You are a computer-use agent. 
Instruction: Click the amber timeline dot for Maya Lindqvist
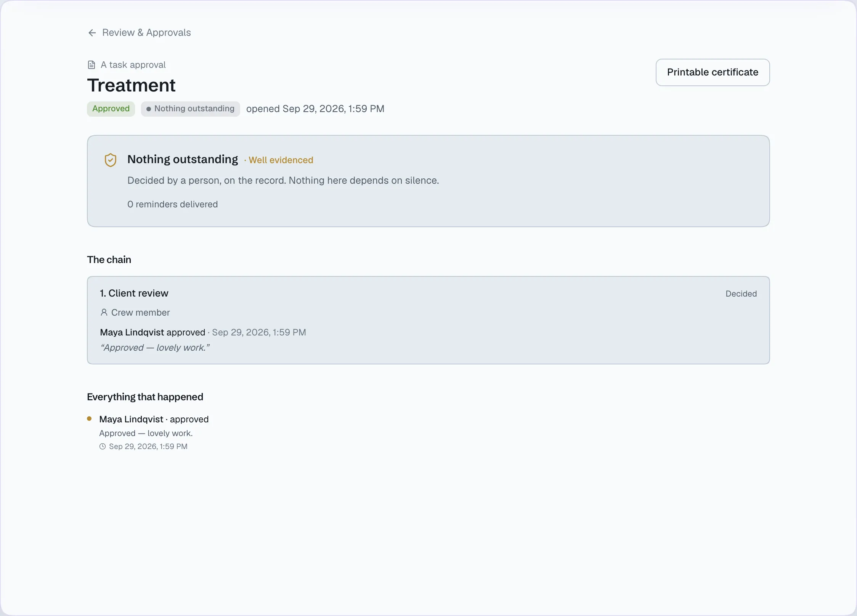pos(89,419)
